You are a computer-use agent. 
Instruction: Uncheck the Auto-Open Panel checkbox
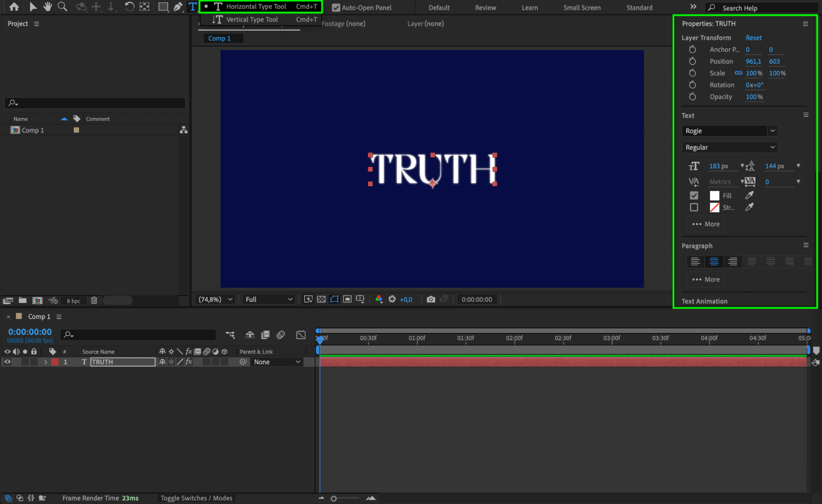click(x=336, y=7)
